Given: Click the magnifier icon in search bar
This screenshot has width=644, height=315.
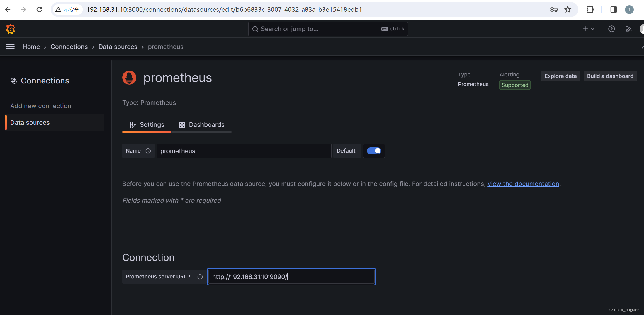Looking at the screenshot, I should coord(255,29).
